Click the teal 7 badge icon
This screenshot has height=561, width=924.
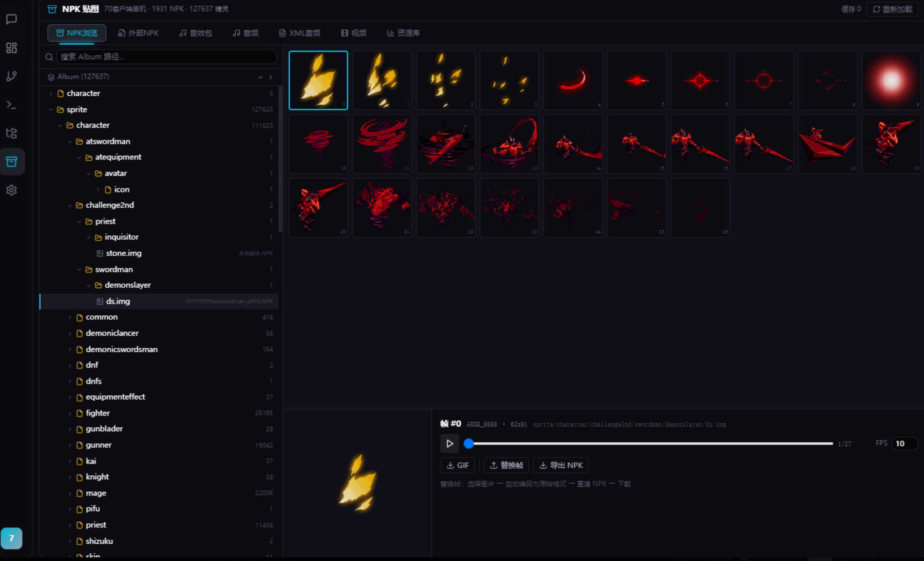12,538
